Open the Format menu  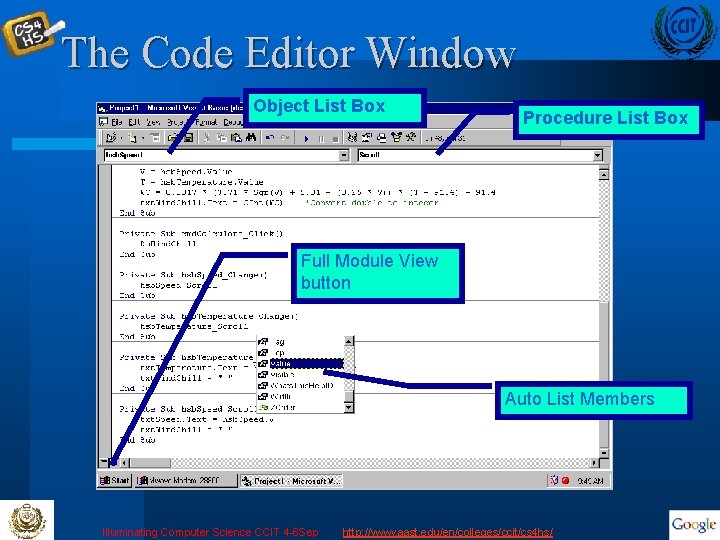206,122
